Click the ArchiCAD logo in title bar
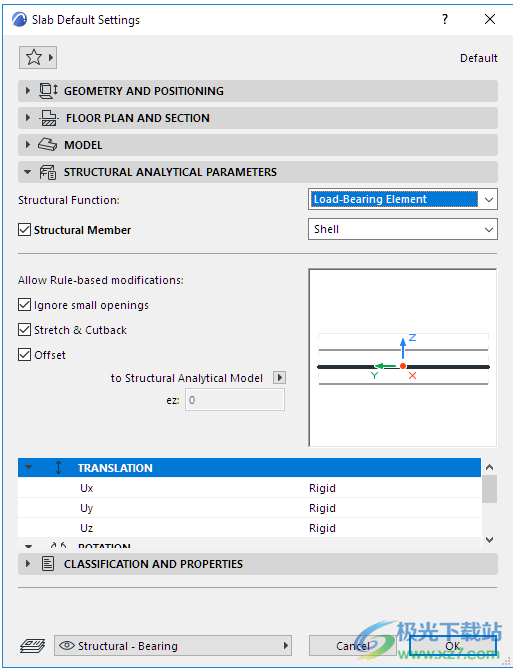 click(x=19, y=20)
